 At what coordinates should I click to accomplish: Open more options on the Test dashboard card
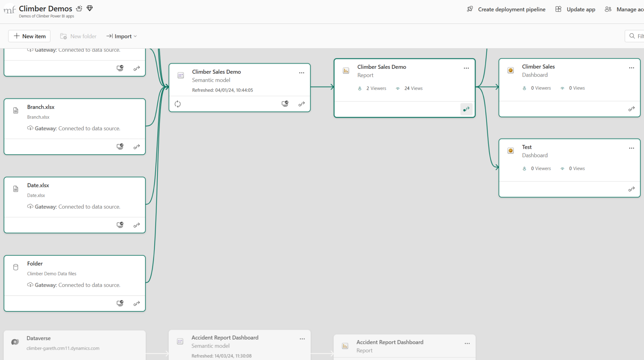pos(632,148)
